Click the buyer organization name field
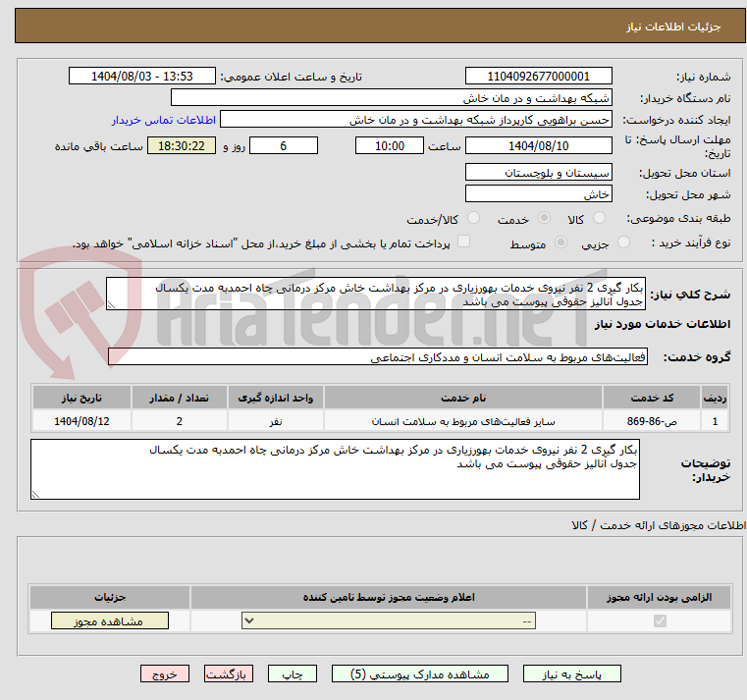The image size is (747, 700). (391, 97)
